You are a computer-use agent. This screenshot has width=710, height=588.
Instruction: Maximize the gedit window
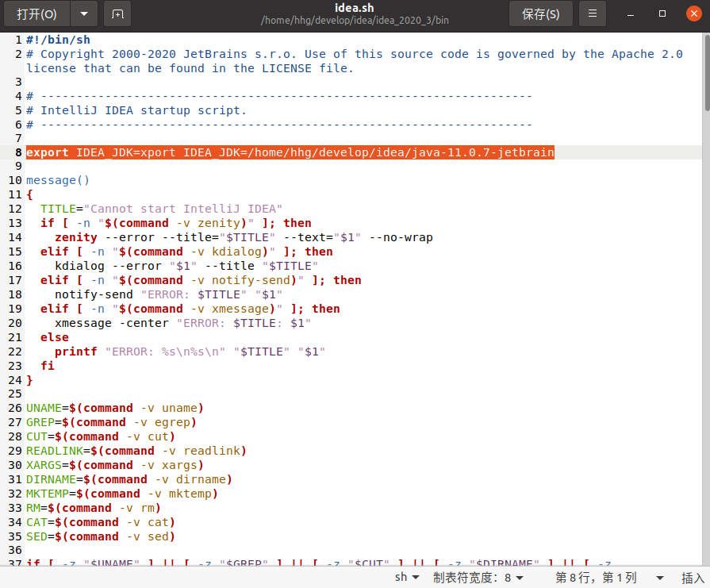[662, 14]
